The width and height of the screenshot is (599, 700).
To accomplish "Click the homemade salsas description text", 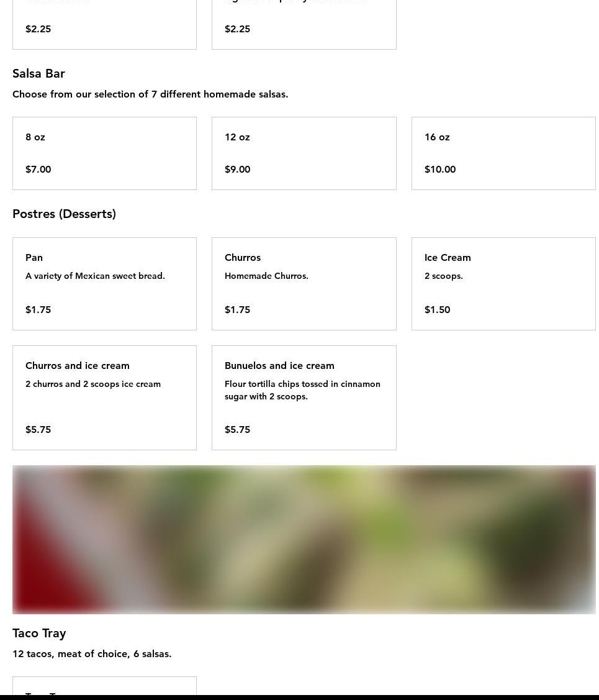I will coord(150,94).
